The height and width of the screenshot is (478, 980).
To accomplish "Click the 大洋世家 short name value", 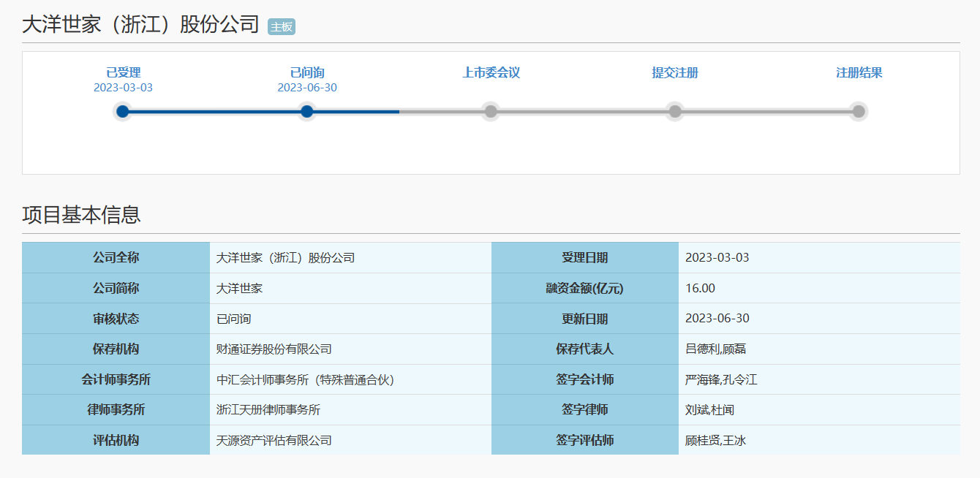I will pos(239,289).
